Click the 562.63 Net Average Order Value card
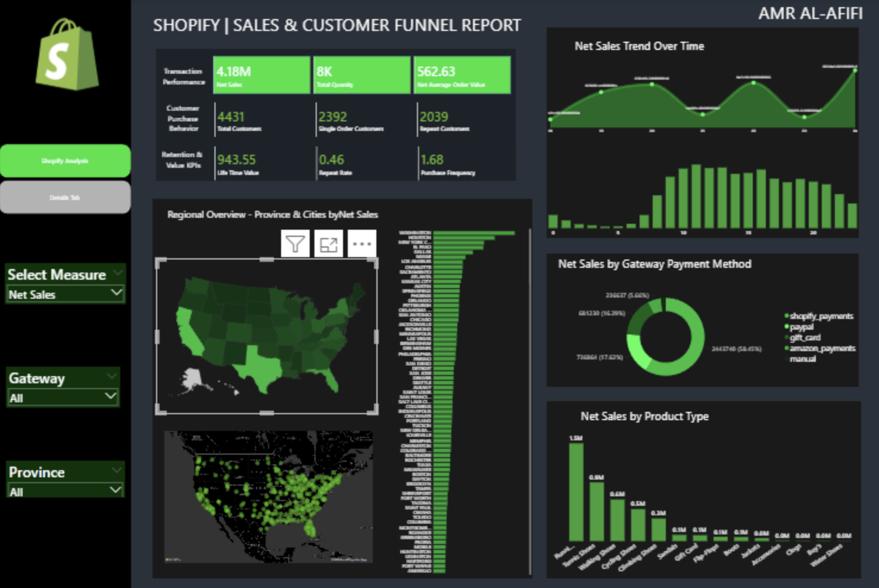Screen dimensions: 879x588 pos(462,75)
